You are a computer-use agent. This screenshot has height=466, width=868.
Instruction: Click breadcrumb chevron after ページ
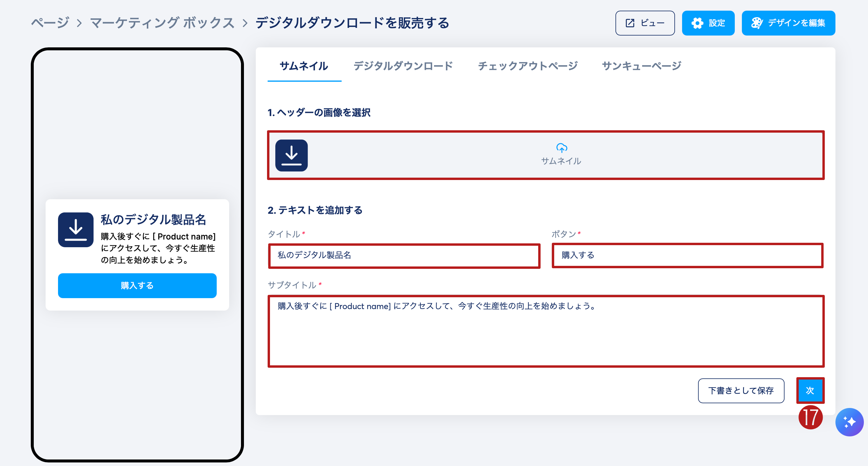tap(80, 23)
